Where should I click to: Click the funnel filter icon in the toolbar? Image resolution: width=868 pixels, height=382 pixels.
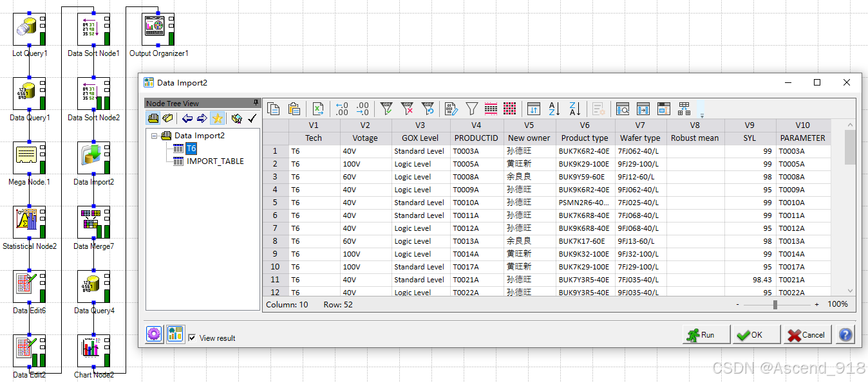click(x=472, y=108)
